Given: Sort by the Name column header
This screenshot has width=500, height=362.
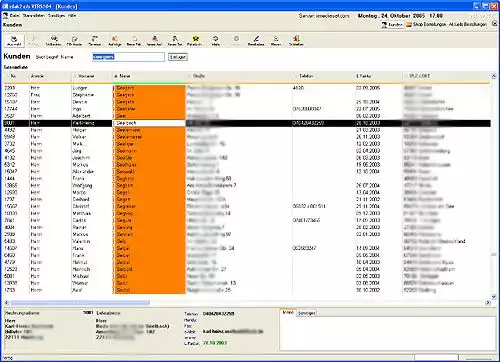Looking at the screenshot, I should [149, 76].
